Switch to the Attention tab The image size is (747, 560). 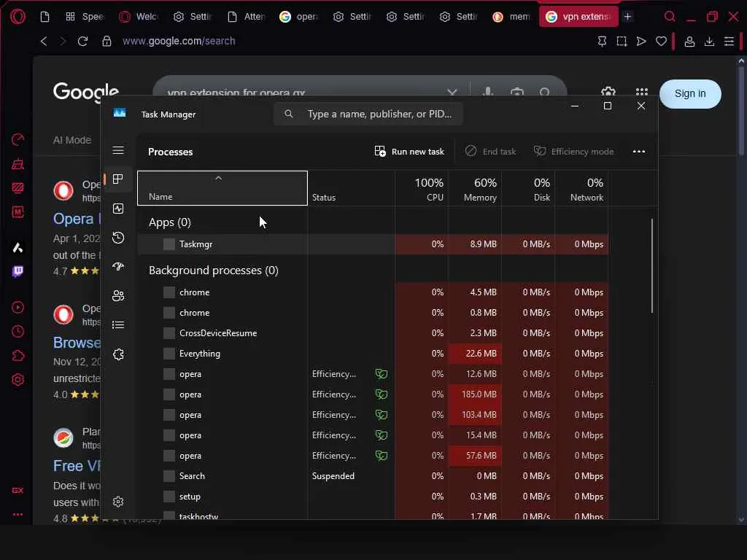pyautogui.click(x=247, y=17)
